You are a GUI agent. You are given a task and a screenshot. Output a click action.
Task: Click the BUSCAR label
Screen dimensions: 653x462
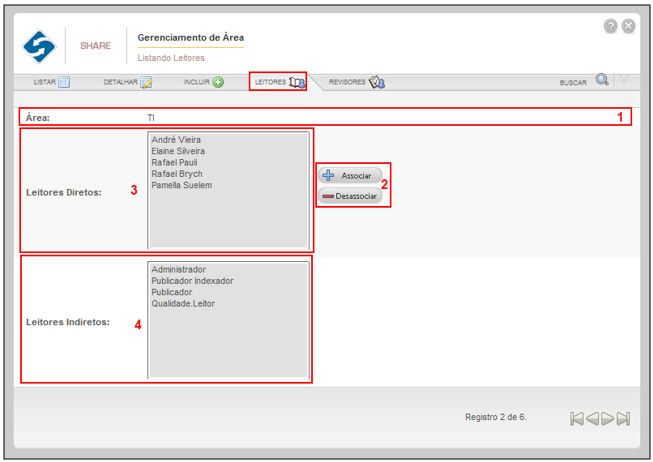coord(573,82)
